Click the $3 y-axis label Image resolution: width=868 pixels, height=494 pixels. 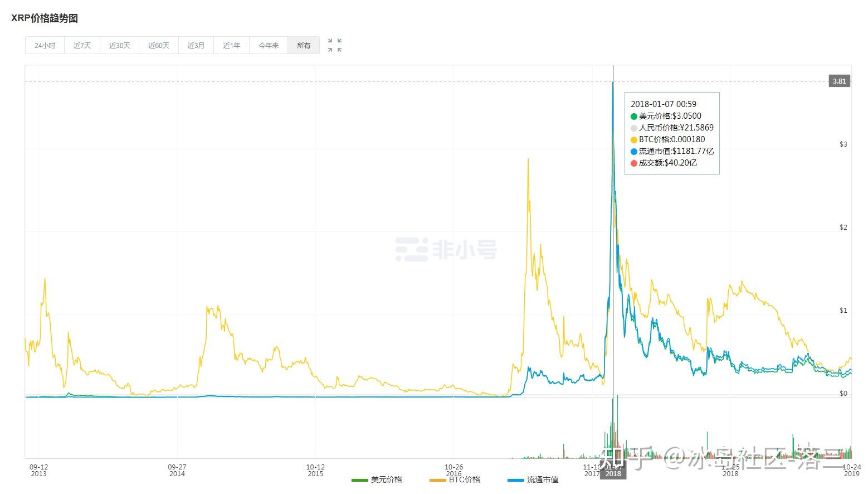pos(843,144)
